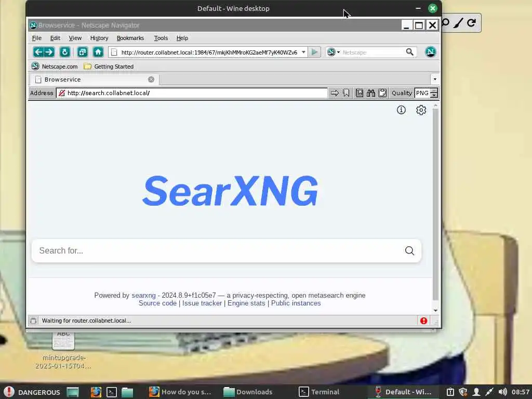Click the Browservice bookmark ribbon icon

[346, 93]
